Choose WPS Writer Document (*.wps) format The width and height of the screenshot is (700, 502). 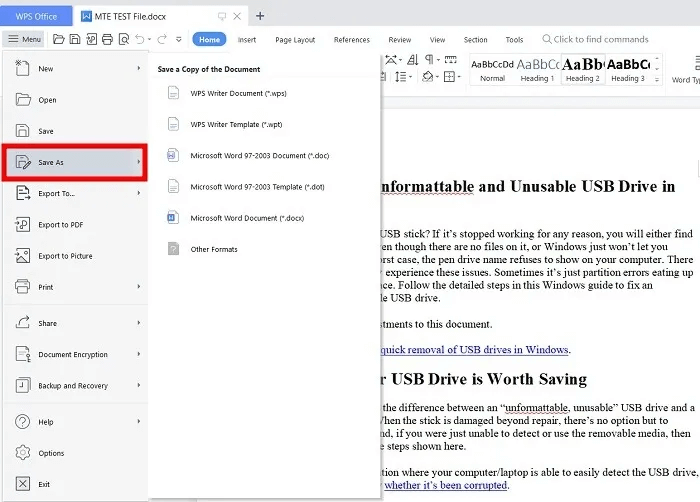tap(264, 93)
